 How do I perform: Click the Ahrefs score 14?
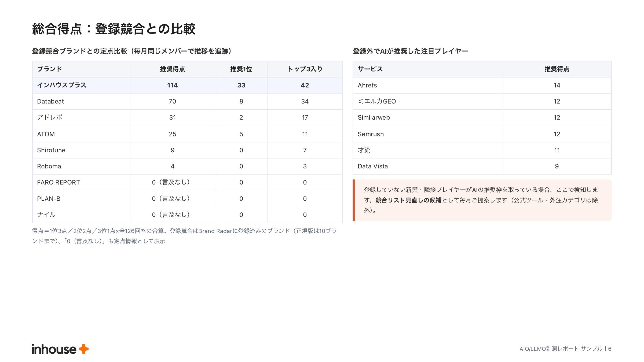[x=557, y=85]
